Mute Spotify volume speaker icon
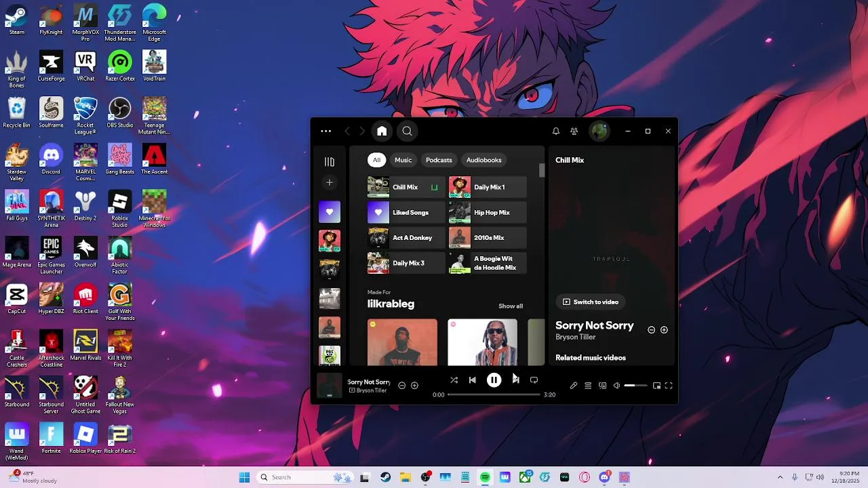 (x=616, y=386)
